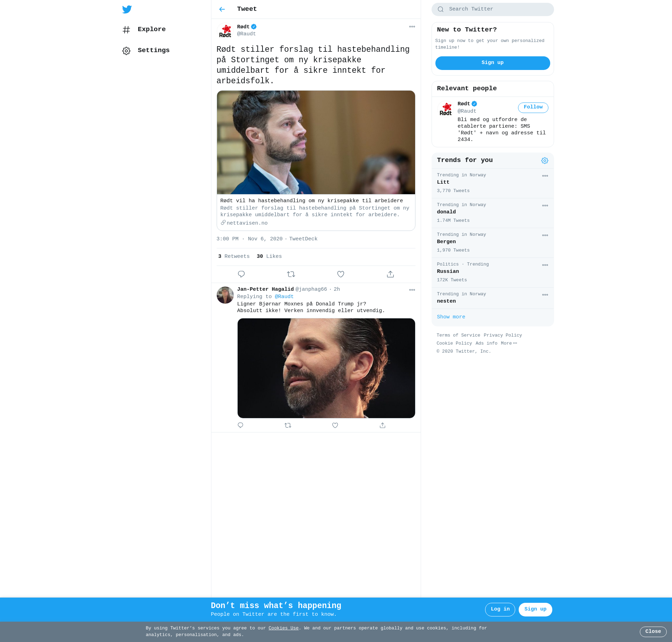View the 3 Retweets list
The image size is (672, 642).
(234, 256)
